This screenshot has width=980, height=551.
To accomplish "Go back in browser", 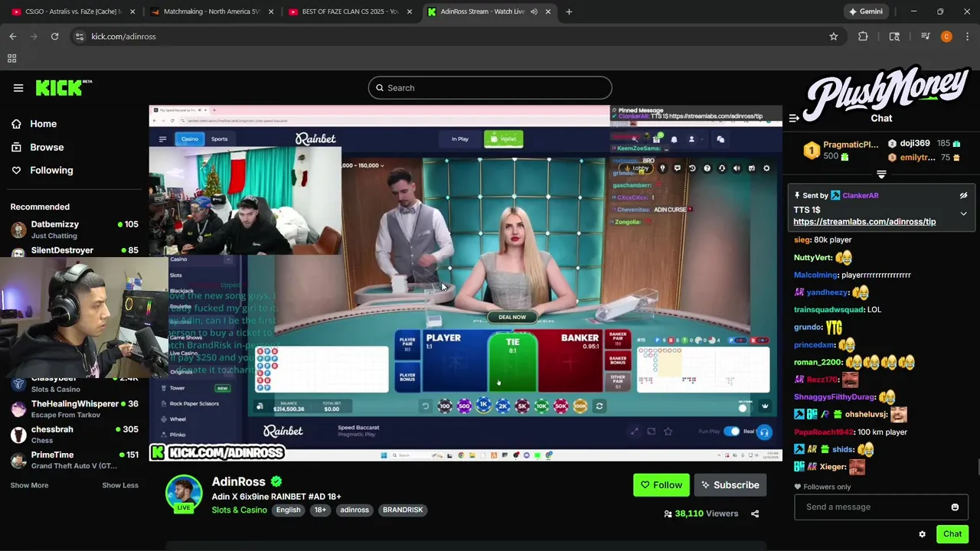I will point(13,36).
